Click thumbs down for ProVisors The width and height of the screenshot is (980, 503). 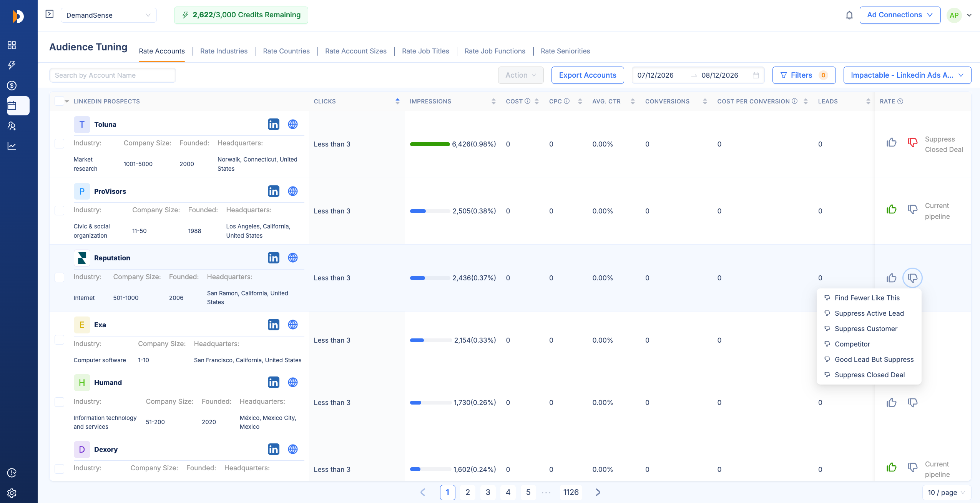(913, 209)
